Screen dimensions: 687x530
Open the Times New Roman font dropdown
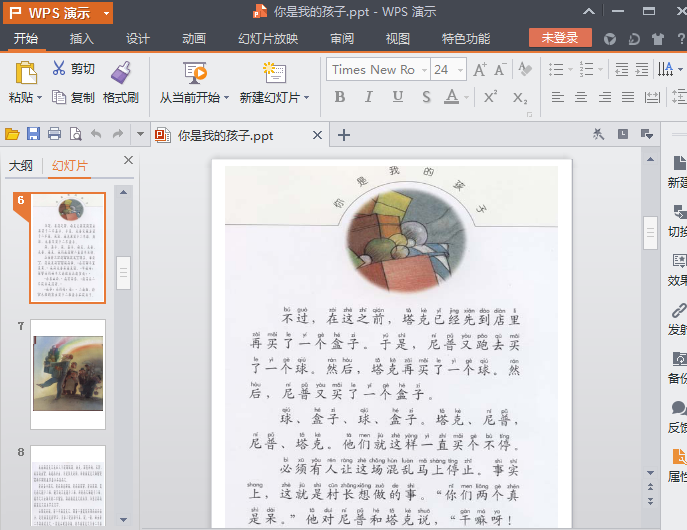[424, 70]
